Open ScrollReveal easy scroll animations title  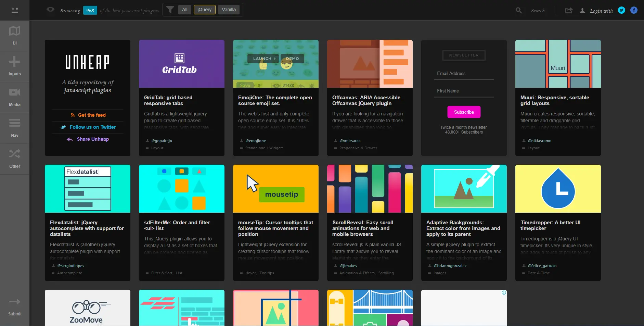[x=363, y=228]
